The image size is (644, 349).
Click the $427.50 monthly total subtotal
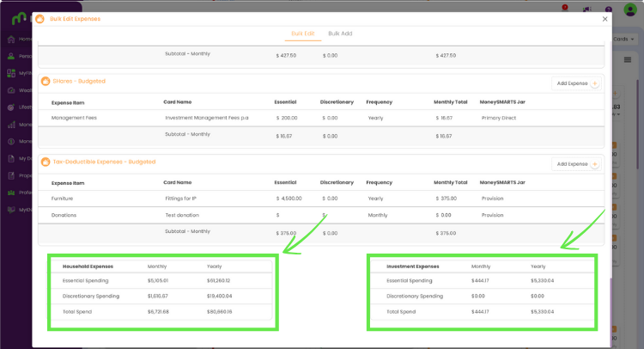[x=446, y=56]
